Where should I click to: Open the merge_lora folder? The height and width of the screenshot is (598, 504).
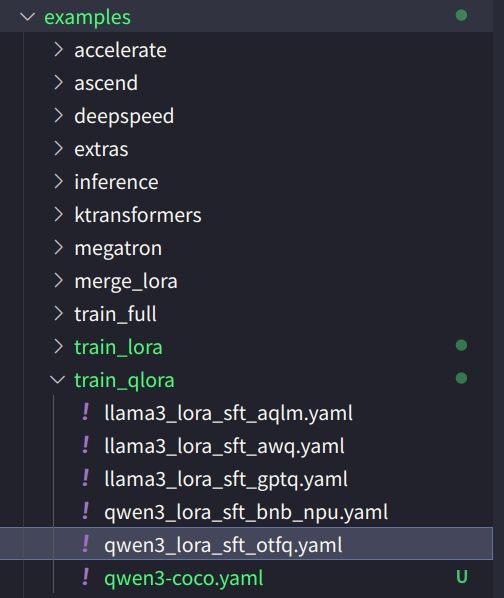(x=126, y=281)
